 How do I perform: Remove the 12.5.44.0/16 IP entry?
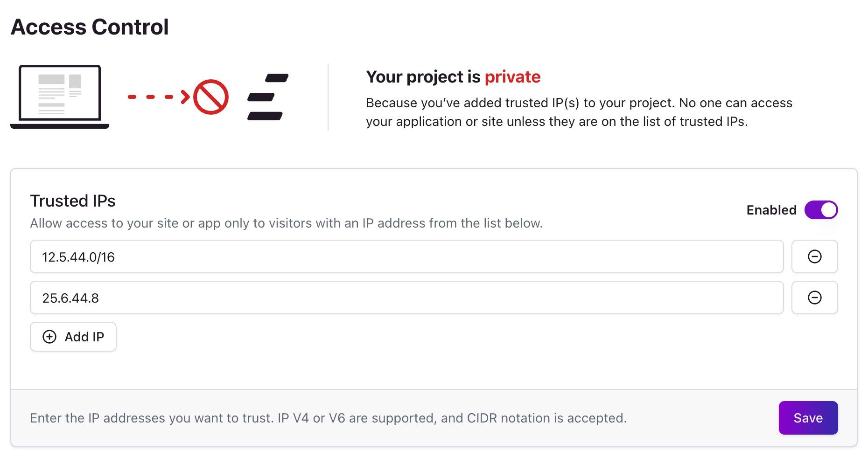(814, 256)
